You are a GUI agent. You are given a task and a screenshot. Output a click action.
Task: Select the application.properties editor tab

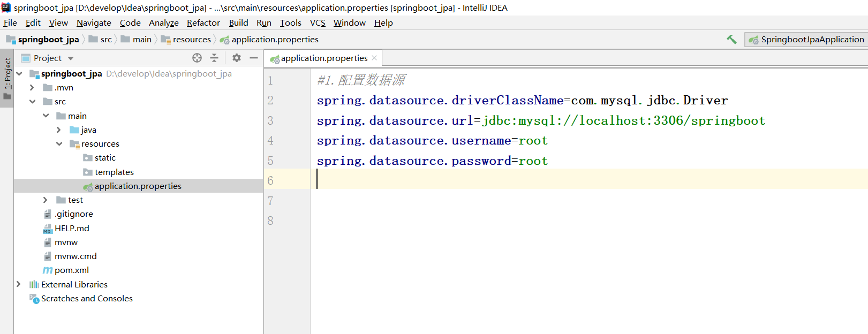click(323, 58)
